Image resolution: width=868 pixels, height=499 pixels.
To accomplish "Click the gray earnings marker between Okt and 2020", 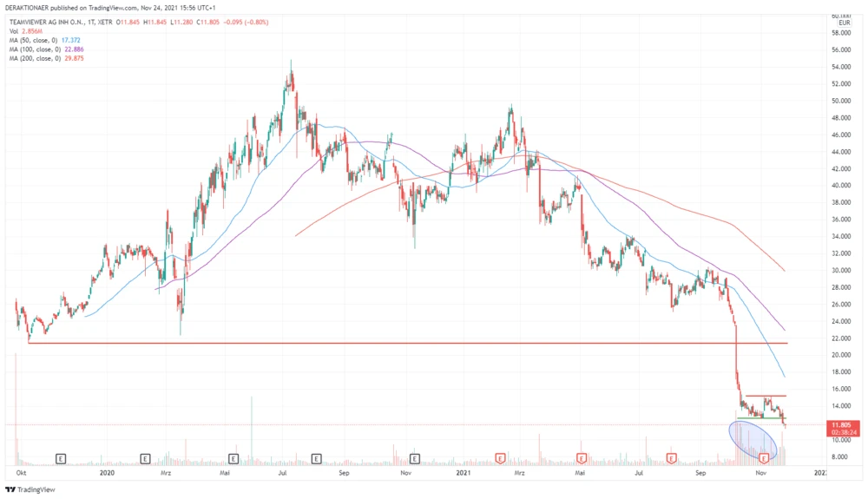I will (62, 456).
